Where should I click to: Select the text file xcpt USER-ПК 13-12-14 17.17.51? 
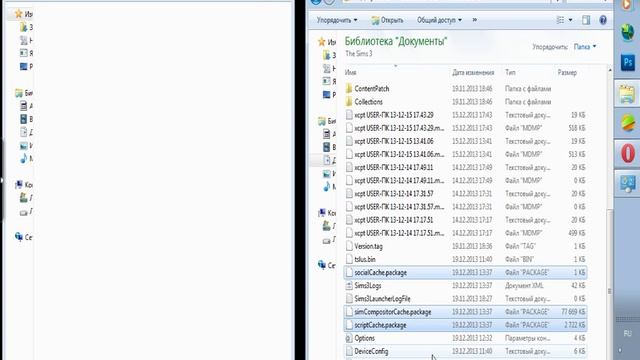(465, 220)
